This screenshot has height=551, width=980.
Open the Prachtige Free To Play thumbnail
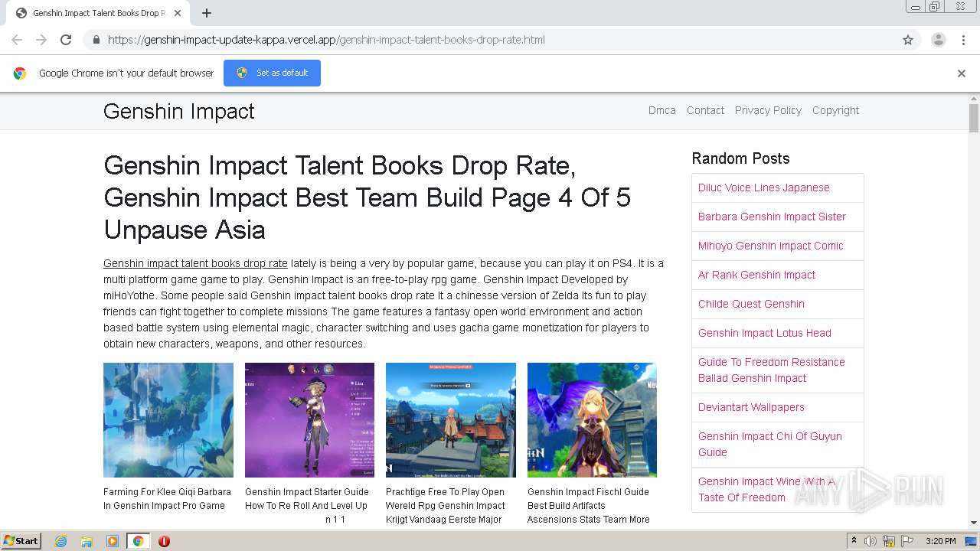coord(451,420)
